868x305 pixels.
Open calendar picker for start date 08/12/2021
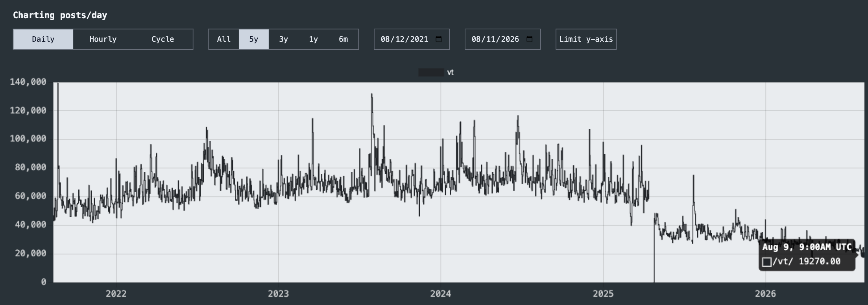[439, 39]
